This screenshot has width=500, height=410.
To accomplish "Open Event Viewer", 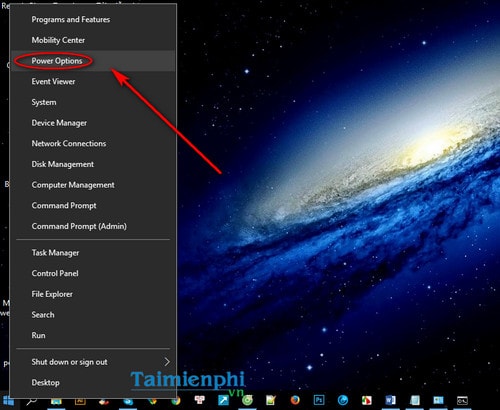I will coord(93,82).
